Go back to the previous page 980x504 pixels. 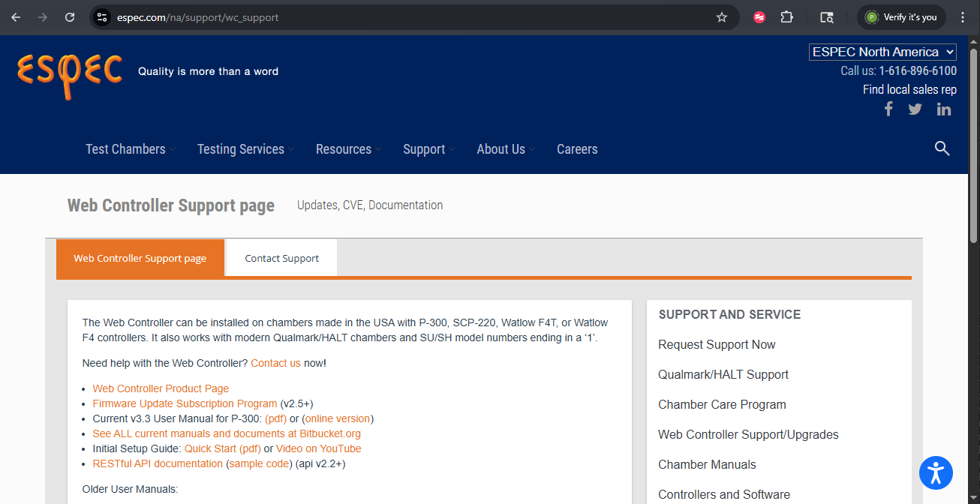[16, 17]
